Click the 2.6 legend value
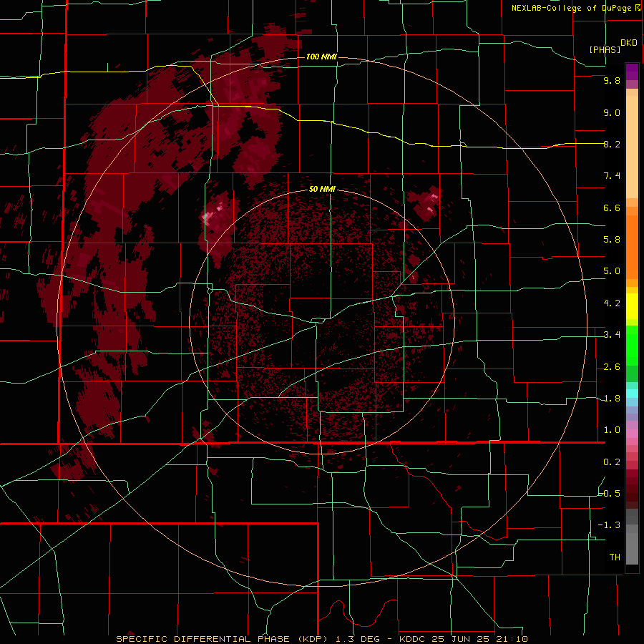The height and width of the screenshot is (644, 644). click(612, 367)
